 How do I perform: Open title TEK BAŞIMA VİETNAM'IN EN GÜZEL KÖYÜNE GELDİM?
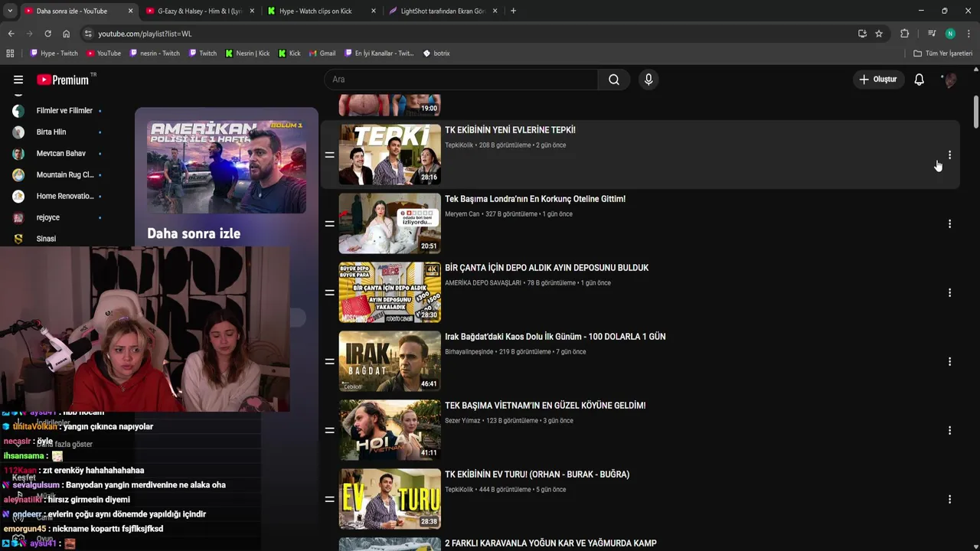(x=545, y=406)
